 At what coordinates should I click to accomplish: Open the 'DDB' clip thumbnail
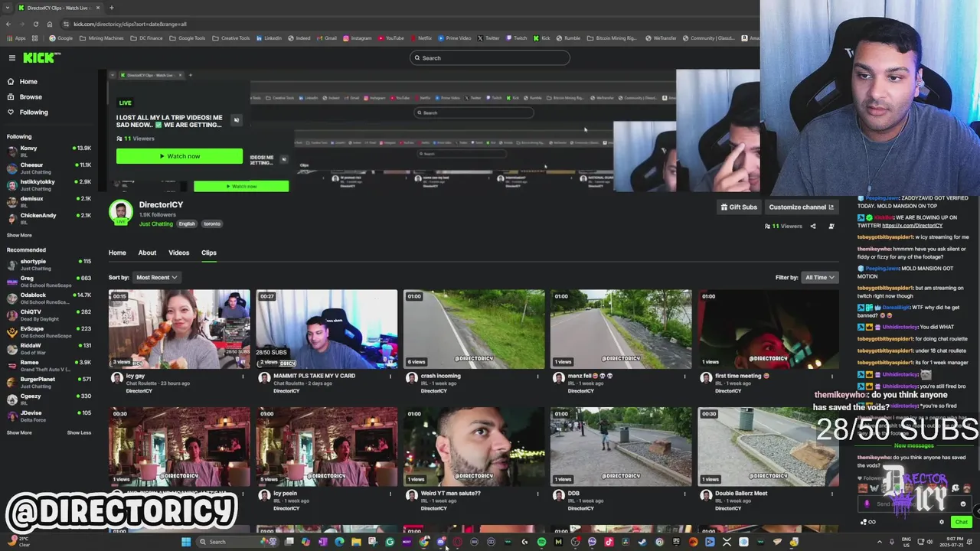[621, 447]
